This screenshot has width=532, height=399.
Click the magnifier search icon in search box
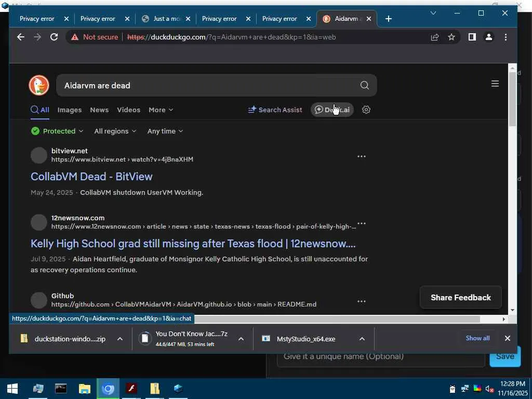(364, 85)
